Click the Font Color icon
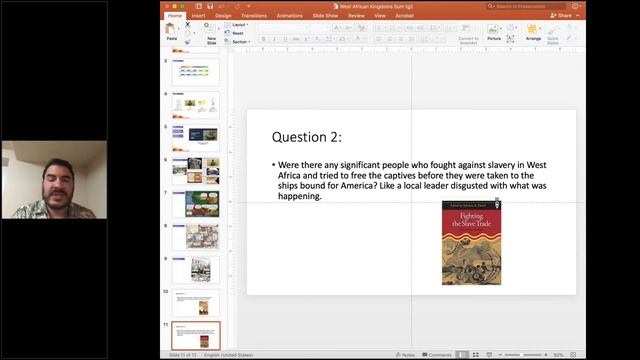Viewport: 640px width, 360px height. pos(358,39)
